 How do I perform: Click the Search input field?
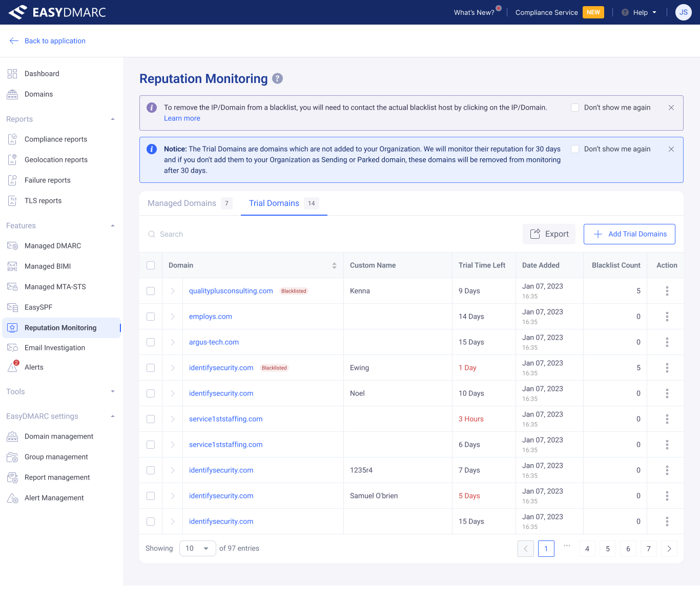328,234
